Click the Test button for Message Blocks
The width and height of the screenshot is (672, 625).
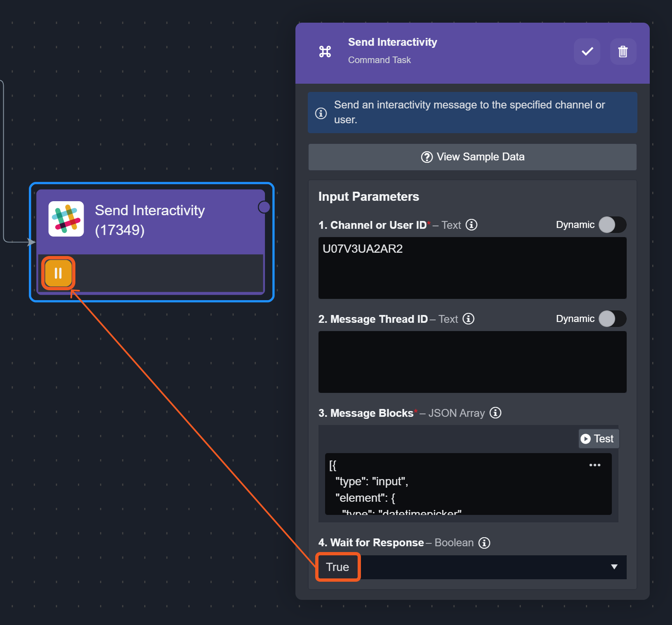tap(599, 439)
